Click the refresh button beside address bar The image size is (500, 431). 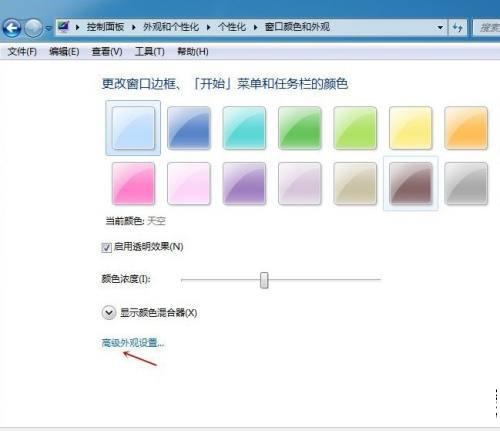[x=458, y=27]
